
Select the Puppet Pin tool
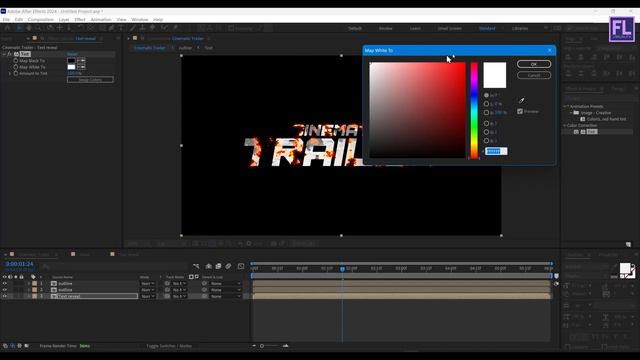(x=176, y=28)
